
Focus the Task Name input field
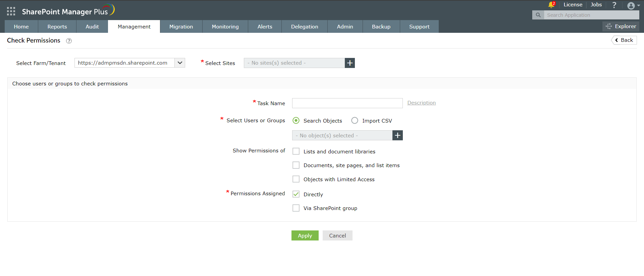click(347, 103)
